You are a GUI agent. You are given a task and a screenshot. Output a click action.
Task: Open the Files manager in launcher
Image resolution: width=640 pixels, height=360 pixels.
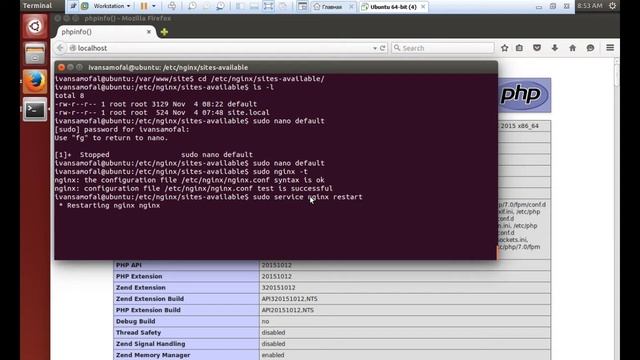click(x=35, y=54)
